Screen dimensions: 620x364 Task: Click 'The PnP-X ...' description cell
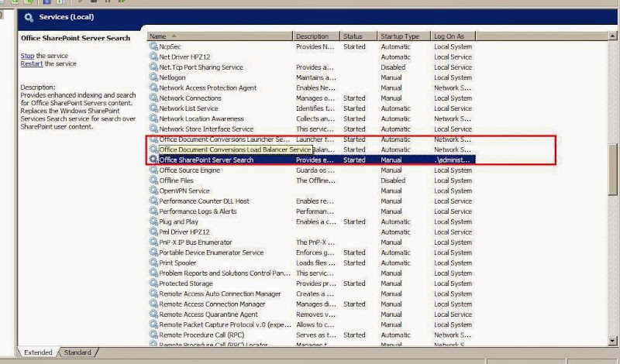(x=315, y=242)
